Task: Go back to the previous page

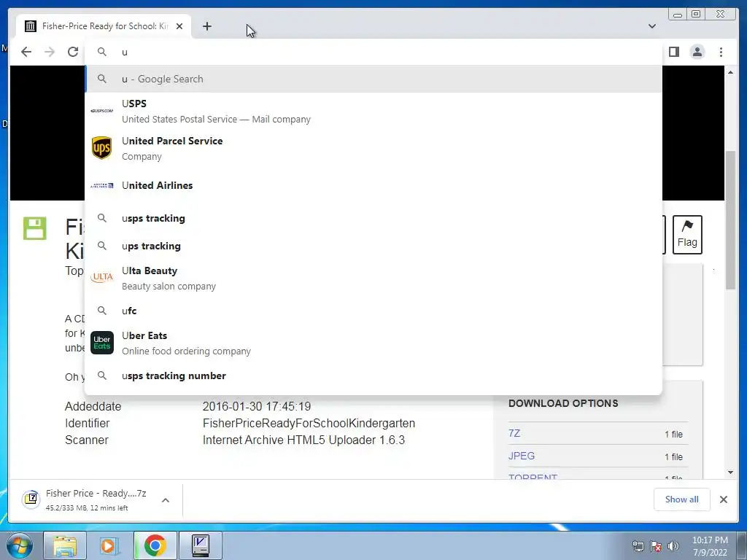Action: 26,52
